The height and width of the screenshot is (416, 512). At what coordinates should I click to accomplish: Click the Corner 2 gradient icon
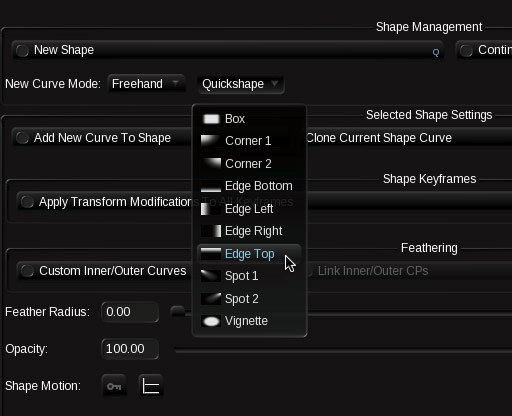click(x=211, y=164)
